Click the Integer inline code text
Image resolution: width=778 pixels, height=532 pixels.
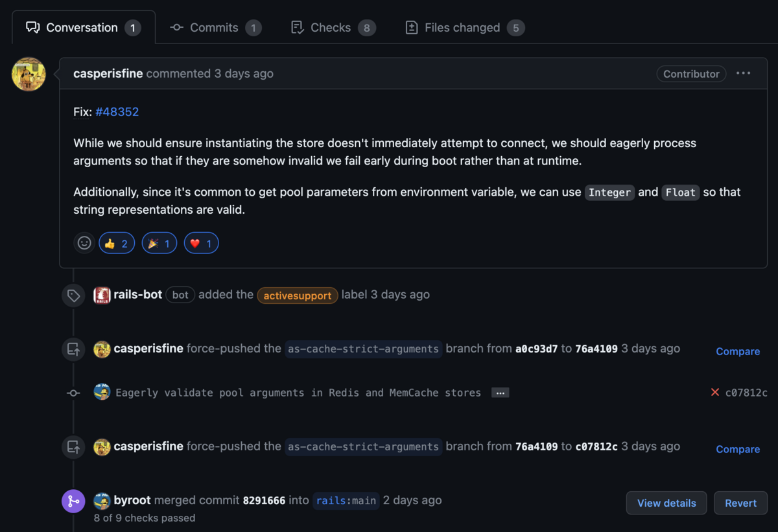tap(609, 192)
